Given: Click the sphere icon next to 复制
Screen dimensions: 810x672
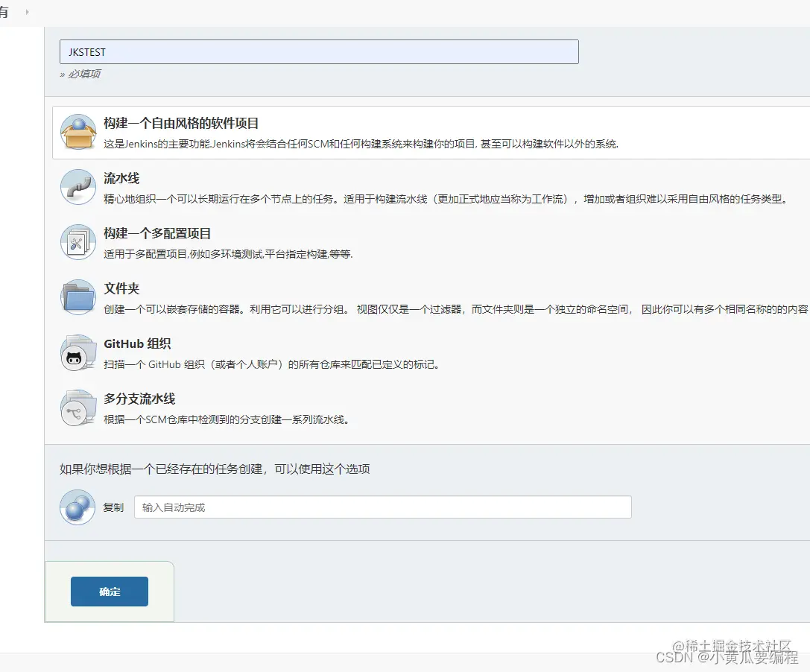Looking at the screenshot, I should 77,507.
